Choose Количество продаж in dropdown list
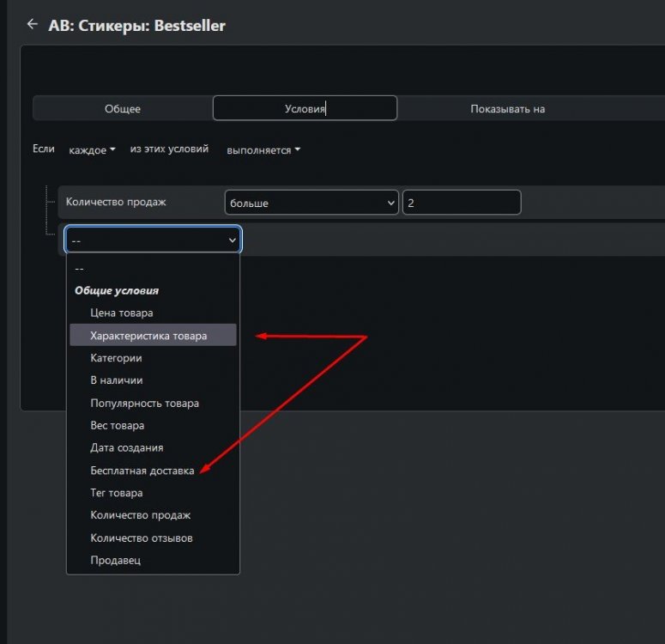 153,515
